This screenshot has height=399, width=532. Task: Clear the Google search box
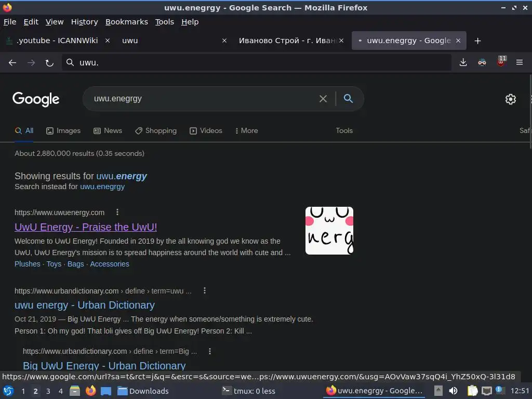[323, 99]
